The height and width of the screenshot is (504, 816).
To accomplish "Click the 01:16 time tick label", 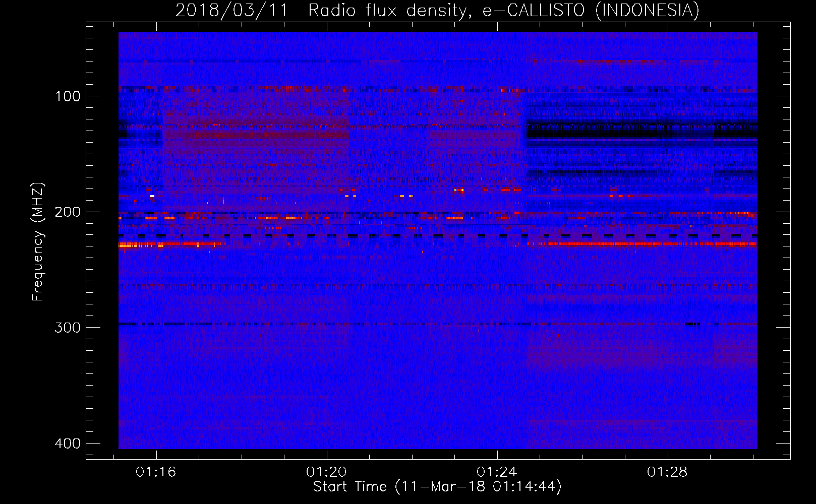I will [156, 472].
